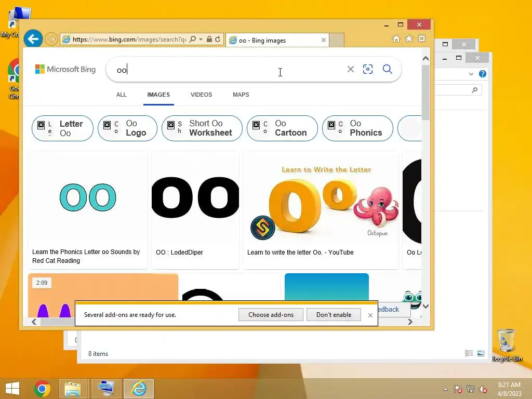Click the vertical scrollbar down arrow
This screenshot has height=399, width=532.
pos(426,306)
